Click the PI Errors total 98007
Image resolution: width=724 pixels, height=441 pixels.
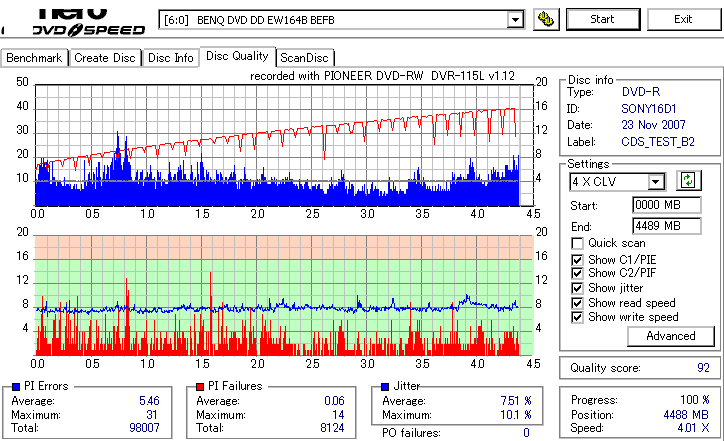click(145, 428)
